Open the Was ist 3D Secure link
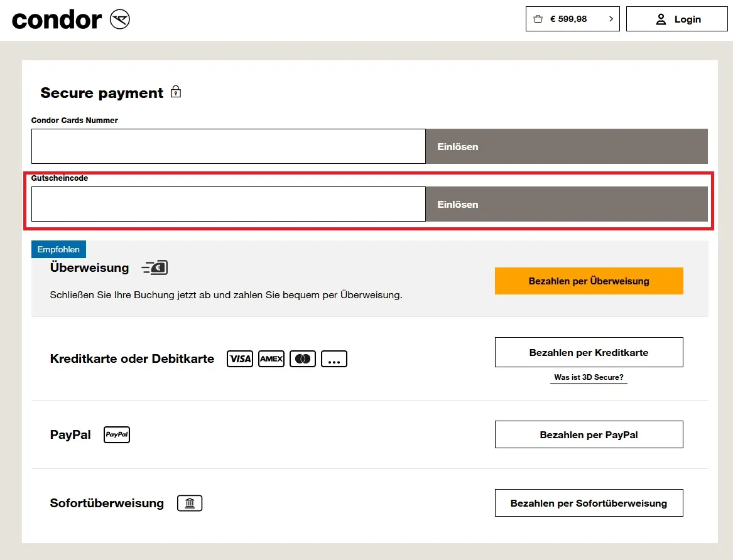The image size is (733, 560). coord(588,377)
